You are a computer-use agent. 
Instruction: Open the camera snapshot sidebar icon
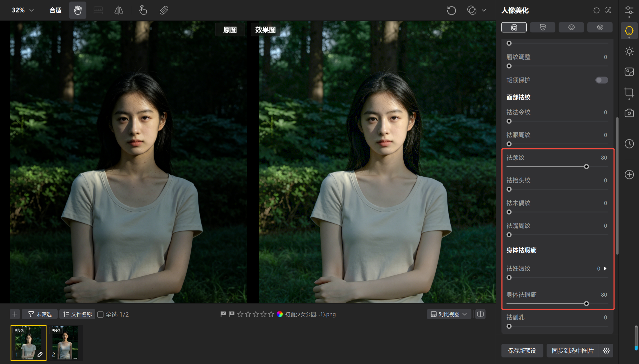[629, 113]
